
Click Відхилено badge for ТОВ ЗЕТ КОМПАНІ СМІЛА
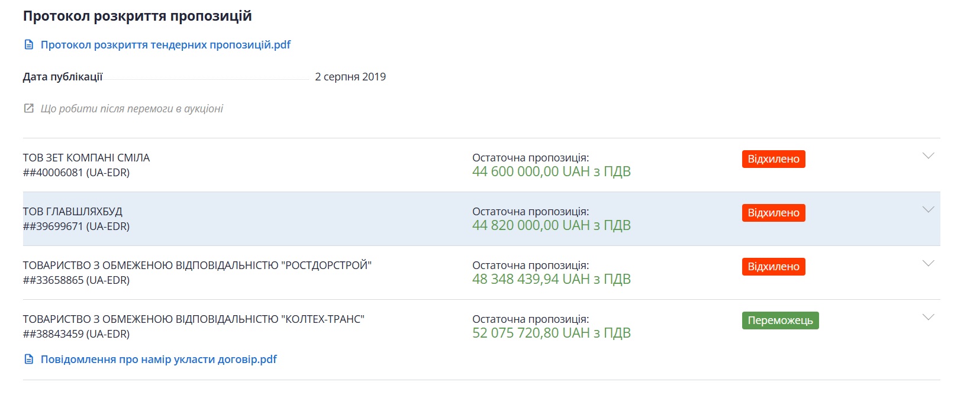[x=773, y=158]
